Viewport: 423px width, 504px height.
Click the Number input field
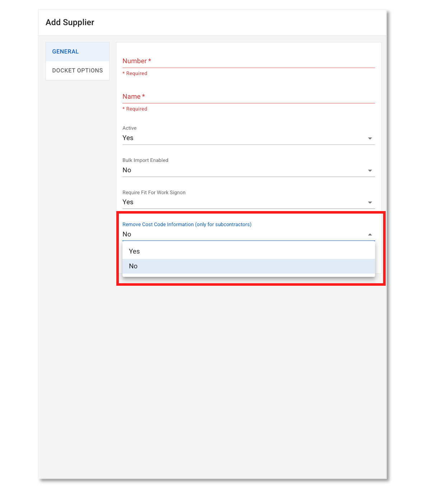pos(248,61)
